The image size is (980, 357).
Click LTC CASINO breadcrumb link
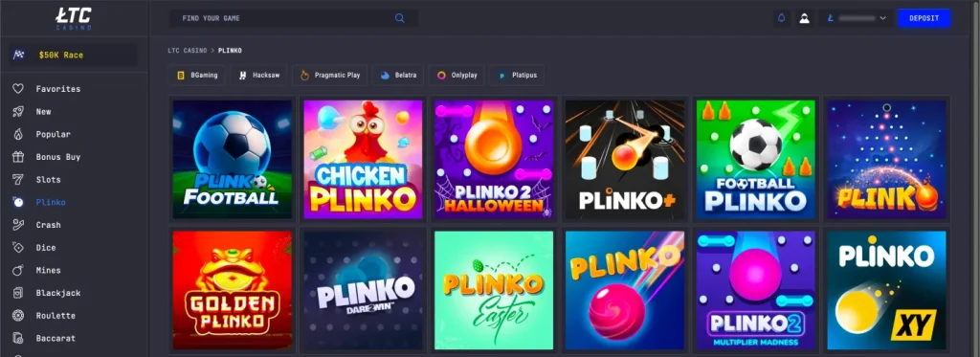click(x=188, y=50)
